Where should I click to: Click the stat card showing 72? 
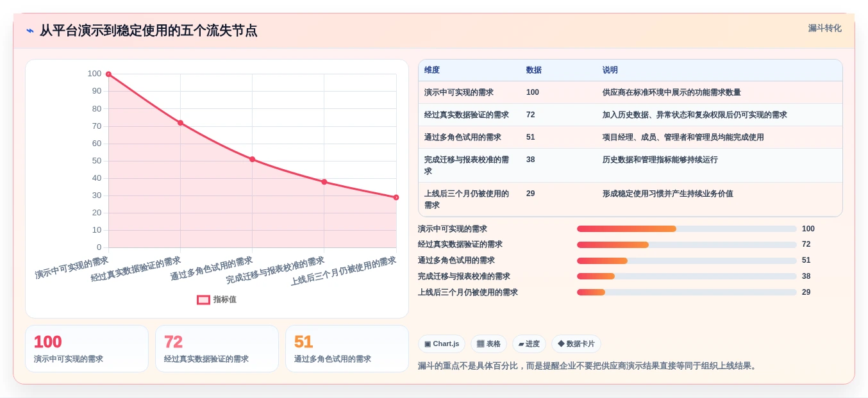pyautogui.click(x=217, y=349)
